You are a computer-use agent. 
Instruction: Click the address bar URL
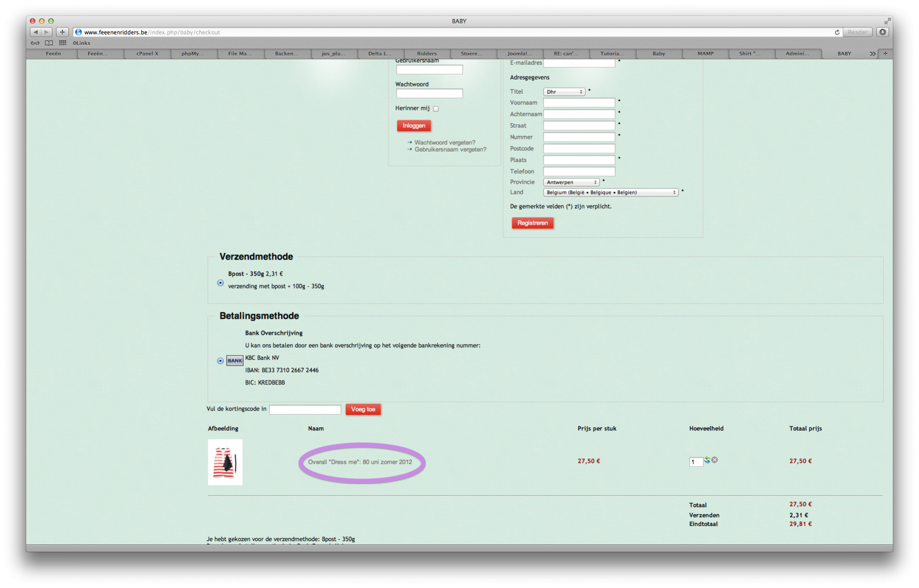tap(152, 32)
